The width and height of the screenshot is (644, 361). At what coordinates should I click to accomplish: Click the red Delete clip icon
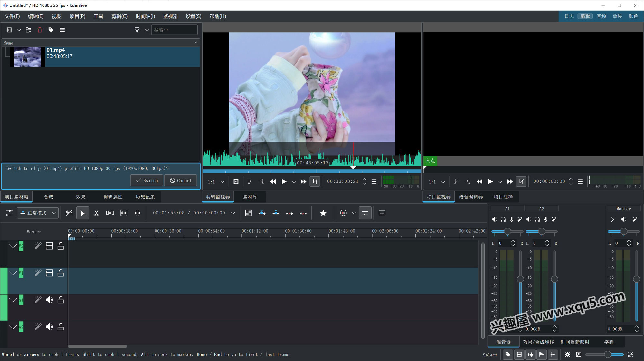[x=40, y=30]
